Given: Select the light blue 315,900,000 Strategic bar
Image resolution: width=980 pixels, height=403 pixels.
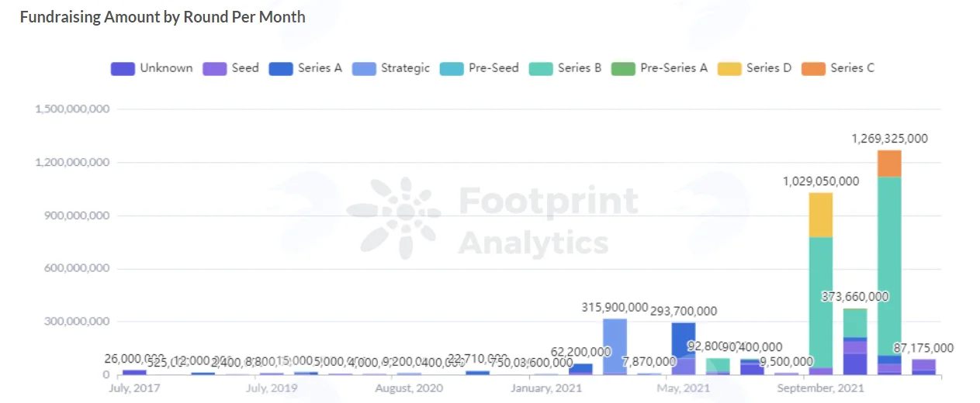Looking at the screenshot, I should pos(615,346).
